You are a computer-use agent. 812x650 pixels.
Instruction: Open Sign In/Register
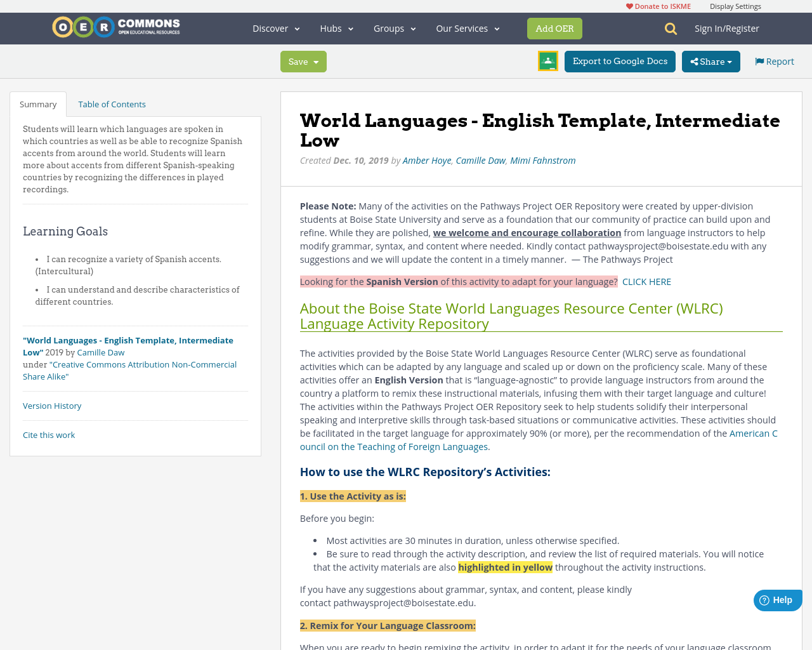tap(727, 27)
